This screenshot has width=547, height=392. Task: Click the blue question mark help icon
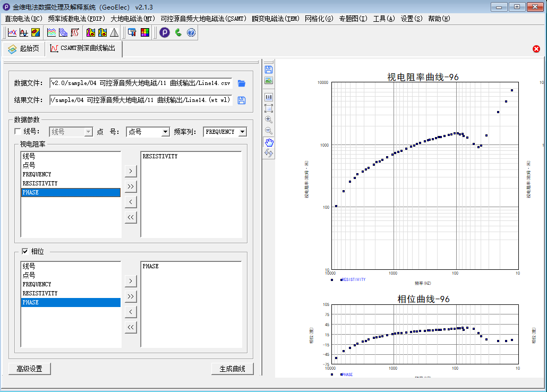[191, 33]
